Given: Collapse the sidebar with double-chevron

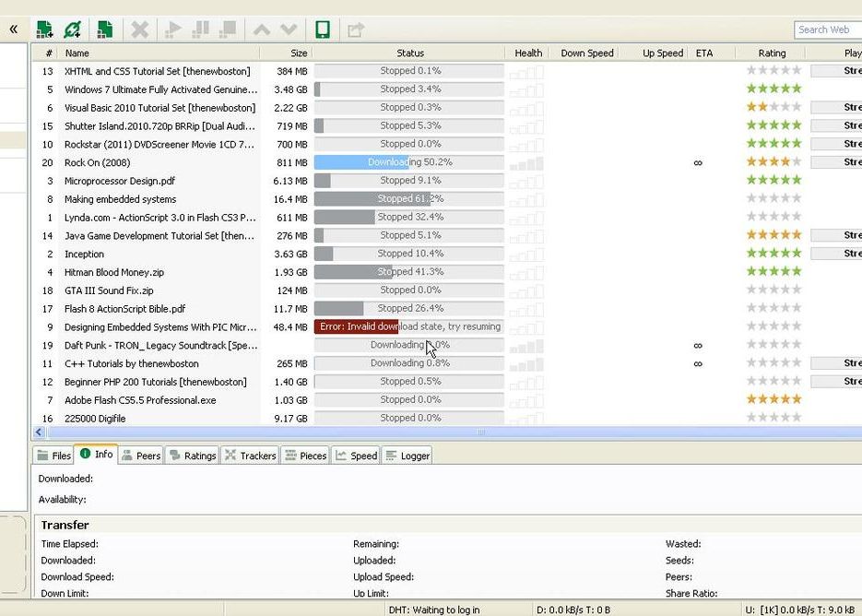Looking at the screenshot, I should (14, 30).
